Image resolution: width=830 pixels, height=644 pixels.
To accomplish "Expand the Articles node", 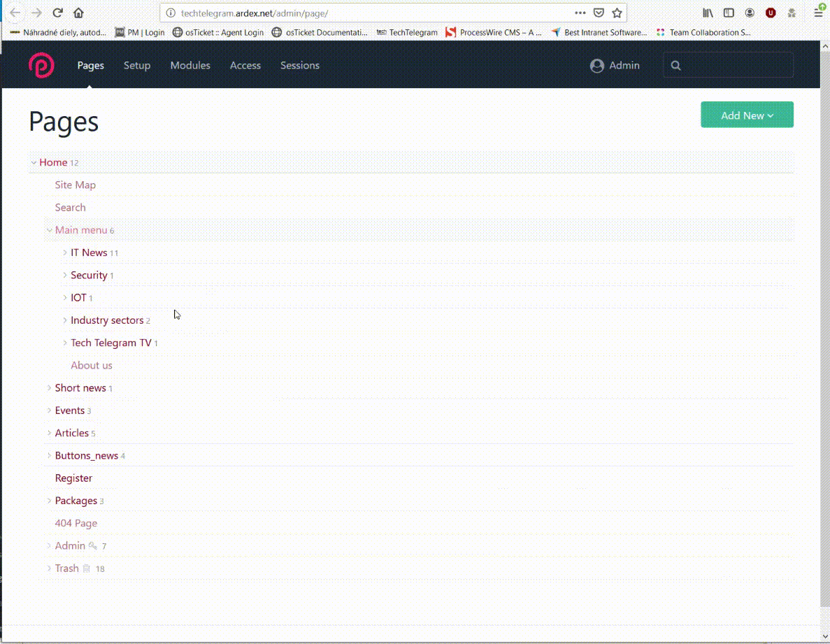I will 49,433.
